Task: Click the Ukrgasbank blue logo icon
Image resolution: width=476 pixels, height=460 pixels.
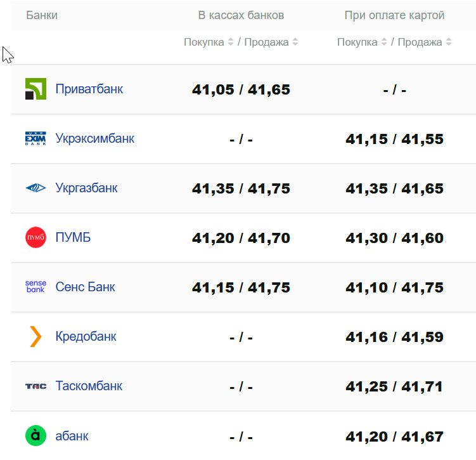Action: click(35, 188)
